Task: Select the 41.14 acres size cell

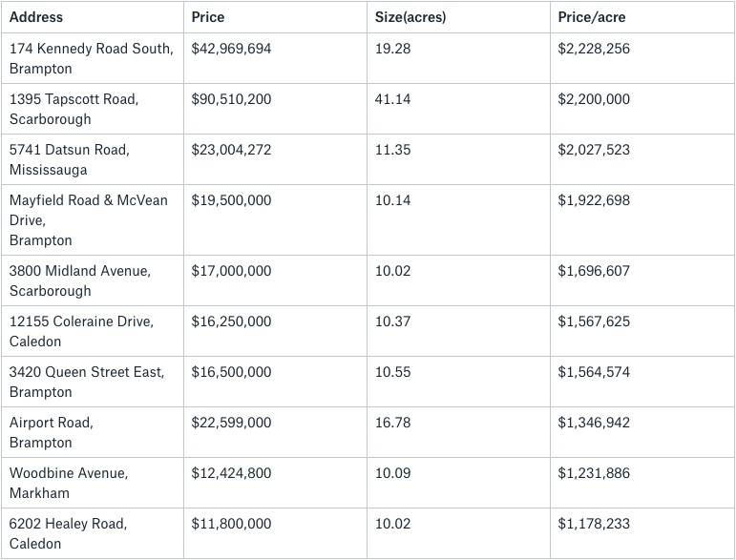Action: click(x=392, y=98)
